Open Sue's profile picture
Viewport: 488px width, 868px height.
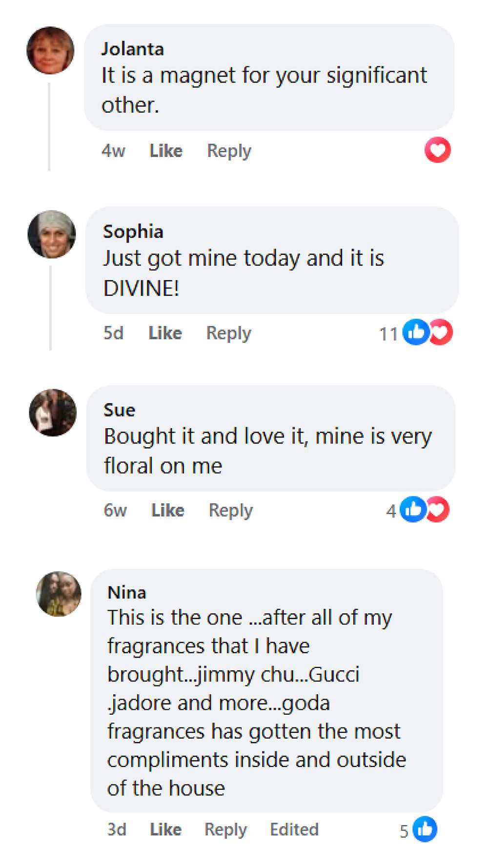pyautogui.click(x=53, y=413)
